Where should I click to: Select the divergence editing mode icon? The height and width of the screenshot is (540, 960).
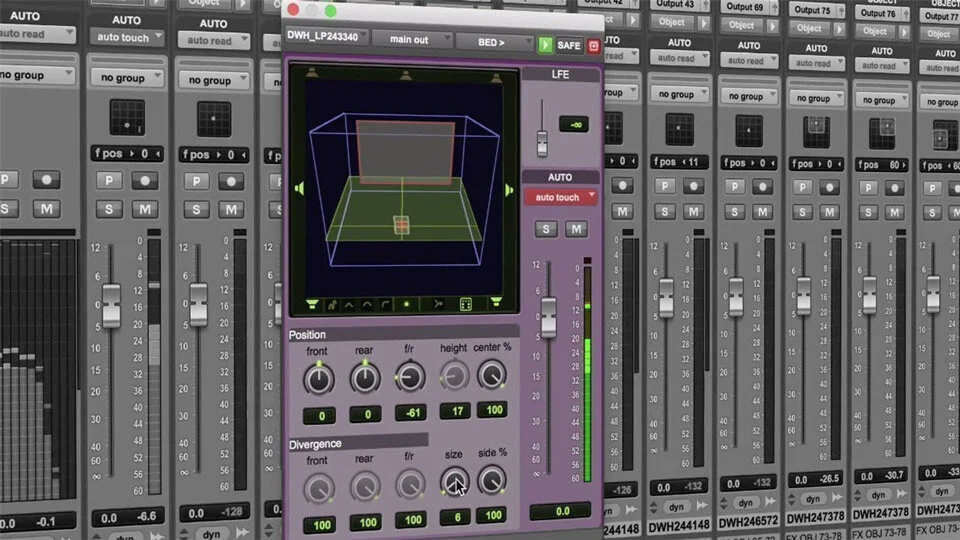438,304
